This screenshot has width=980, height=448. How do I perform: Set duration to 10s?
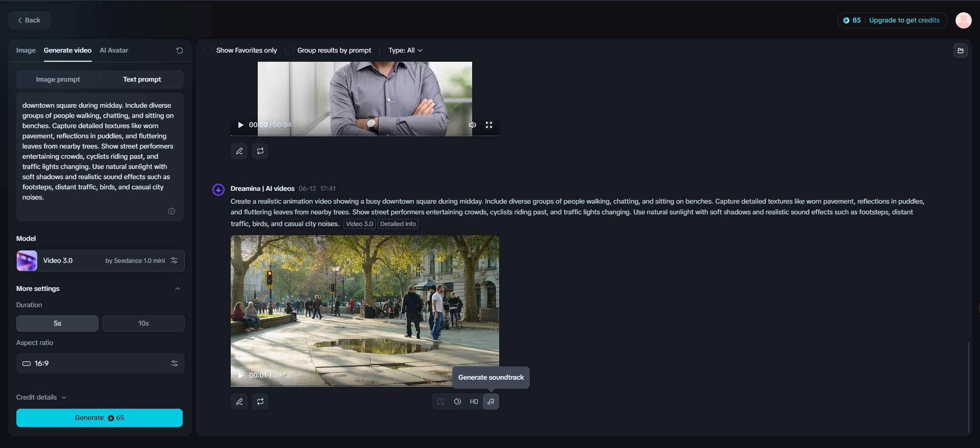143,323
